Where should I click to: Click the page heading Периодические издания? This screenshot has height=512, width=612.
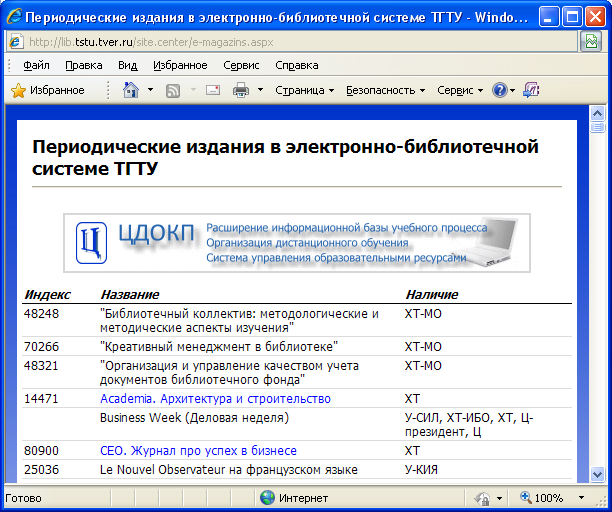click(x=285, y=158)
